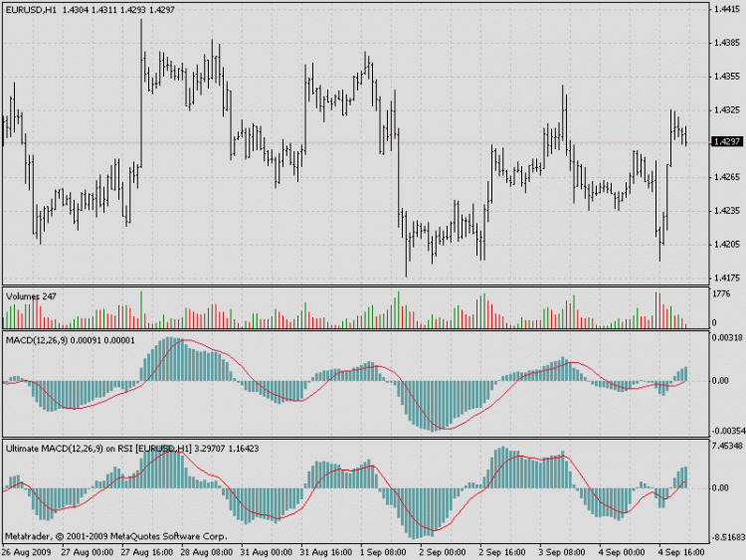Click the 1776 volume scale value
The width and height of the screenshot is (746, 560).
click(721, 294)
